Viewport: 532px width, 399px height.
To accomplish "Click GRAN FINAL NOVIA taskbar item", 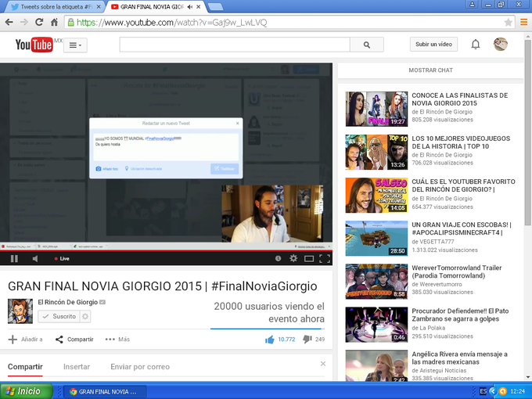I will click(105, 391).
